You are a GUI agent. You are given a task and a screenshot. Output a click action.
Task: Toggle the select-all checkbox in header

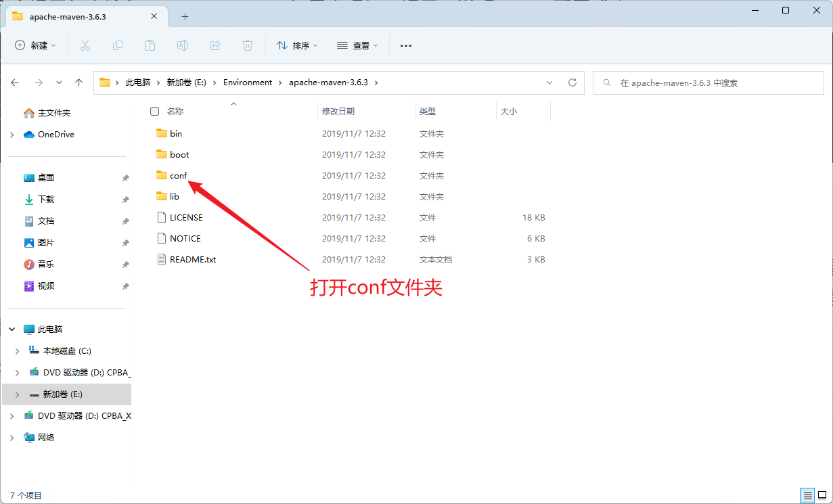tap(155, 111)
